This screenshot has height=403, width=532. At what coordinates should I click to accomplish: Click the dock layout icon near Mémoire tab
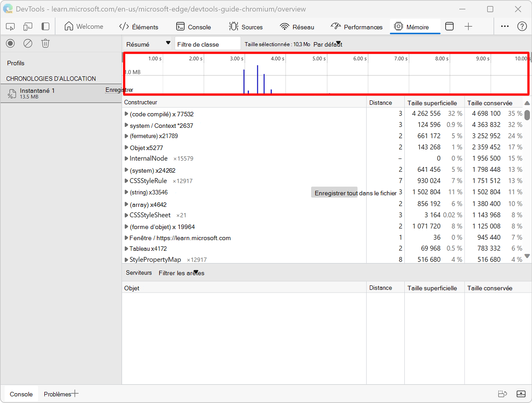tap(449, 27)
